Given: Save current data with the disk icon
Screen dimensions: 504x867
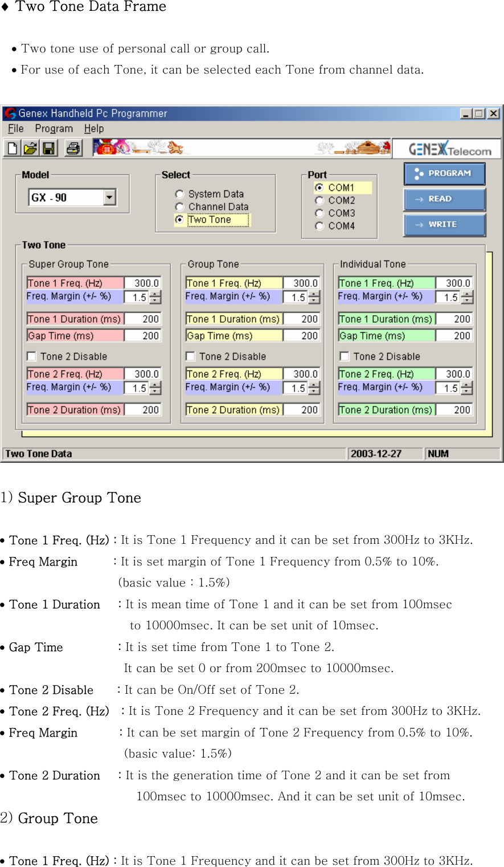Looking at the screenshot, I should tap(49, 148).
